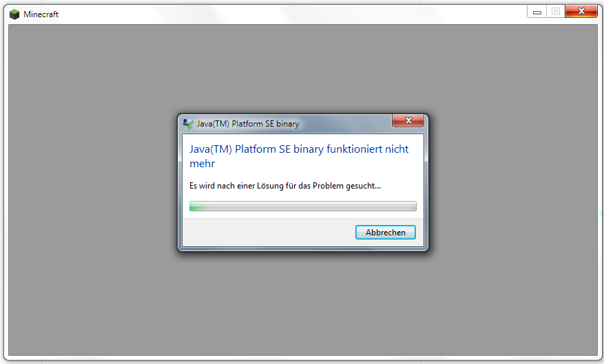604x364 pixels.
Task: Click the 'Java(TM) Platform SE binary' title text
Action: pyautogui.click(x=248, y=124)
